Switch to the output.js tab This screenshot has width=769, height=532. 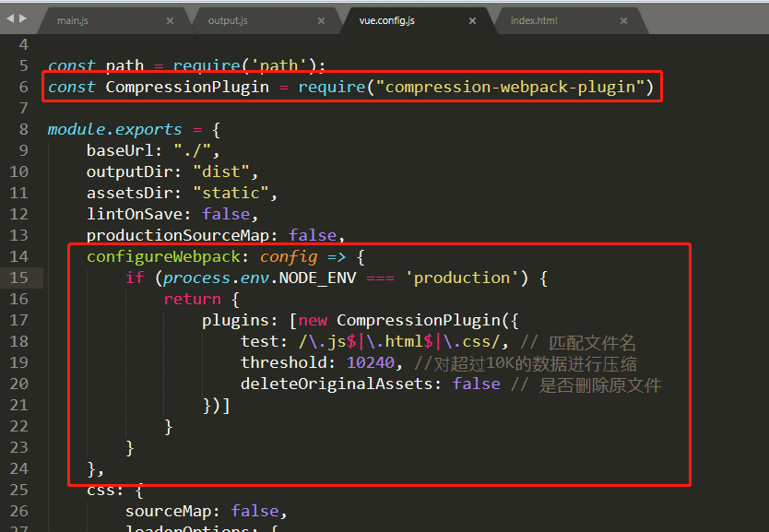coord(228,20)
